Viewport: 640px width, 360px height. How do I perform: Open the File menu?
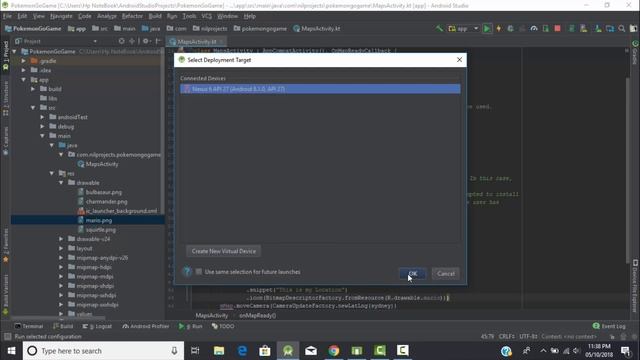pos(7,16)
